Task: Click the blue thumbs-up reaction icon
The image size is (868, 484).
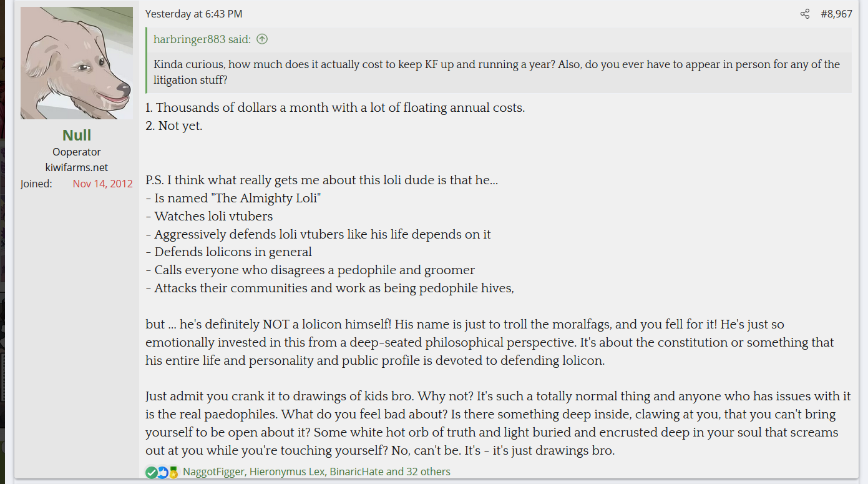Action: 162,472
